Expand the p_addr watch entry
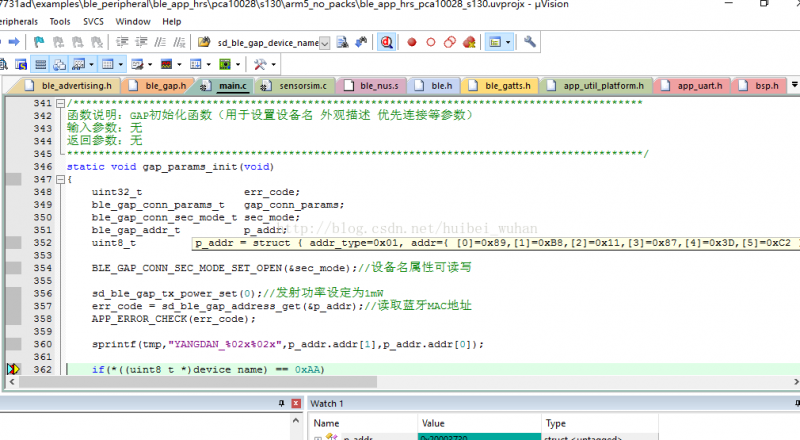The height and width of the screenshot is (440, 800). (x=319, y=437)
